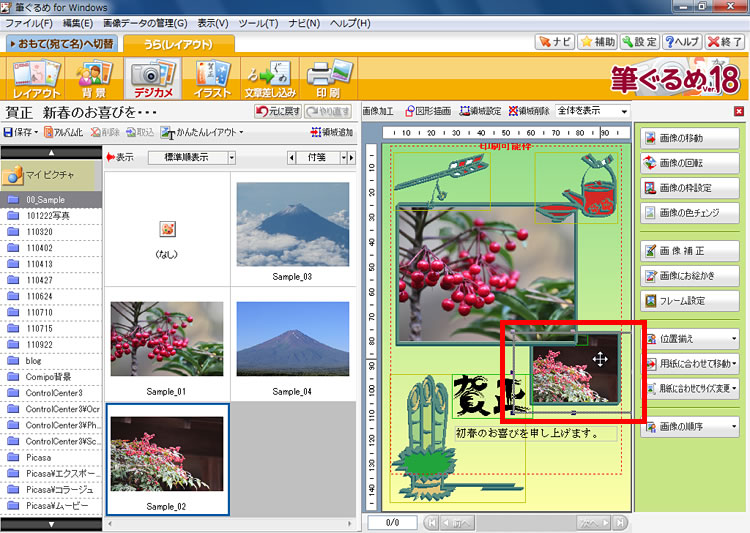
Task: Select Picasa folder
Action: (51, 457)
